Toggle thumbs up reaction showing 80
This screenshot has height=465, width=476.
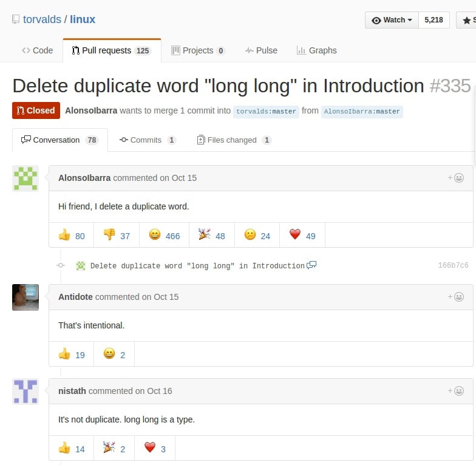point(72,236)
